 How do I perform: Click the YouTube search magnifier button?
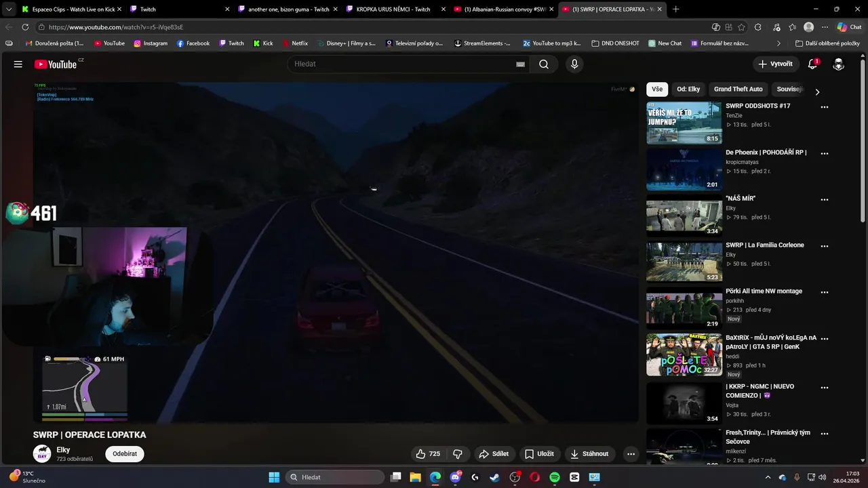coord(544,64)
